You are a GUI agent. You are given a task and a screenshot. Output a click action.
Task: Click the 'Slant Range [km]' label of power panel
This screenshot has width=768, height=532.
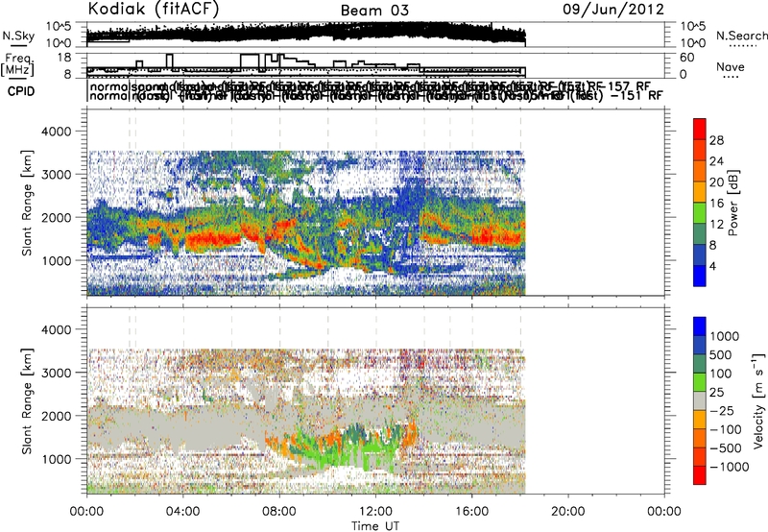pyautogui.click(x=27, y=203)
